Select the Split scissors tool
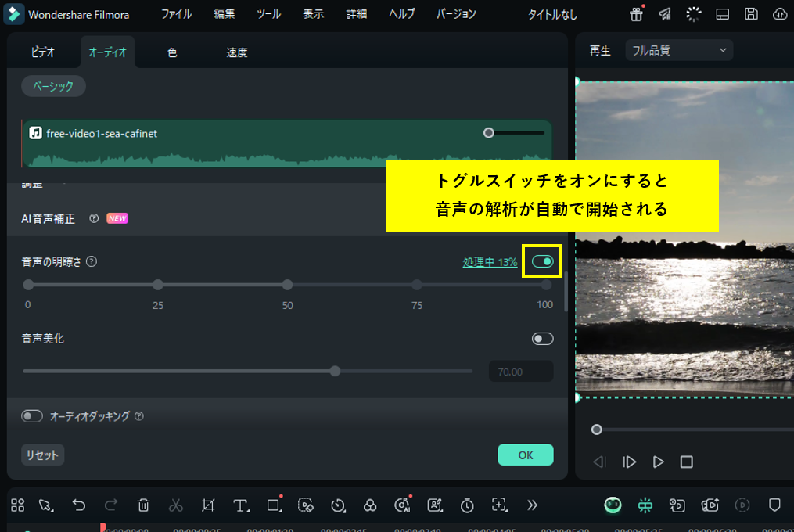The width and height of the screenshot is (794, 532). [175, 505]
